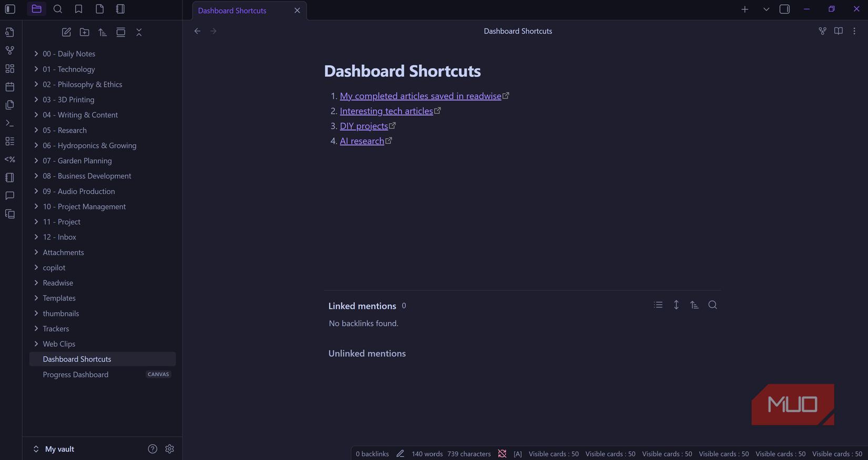Open the chat bubble ribbon icon
This screenshot has width=868, height=460.
click(x=9, y=196)
